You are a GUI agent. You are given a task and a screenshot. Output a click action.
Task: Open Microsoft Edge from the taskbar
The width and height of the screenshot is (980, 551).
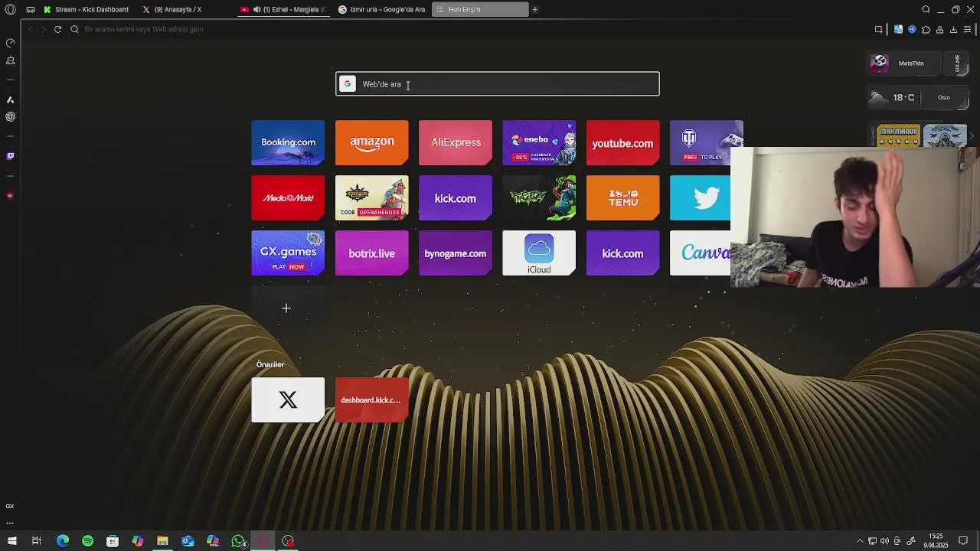(x=63, y=541)
